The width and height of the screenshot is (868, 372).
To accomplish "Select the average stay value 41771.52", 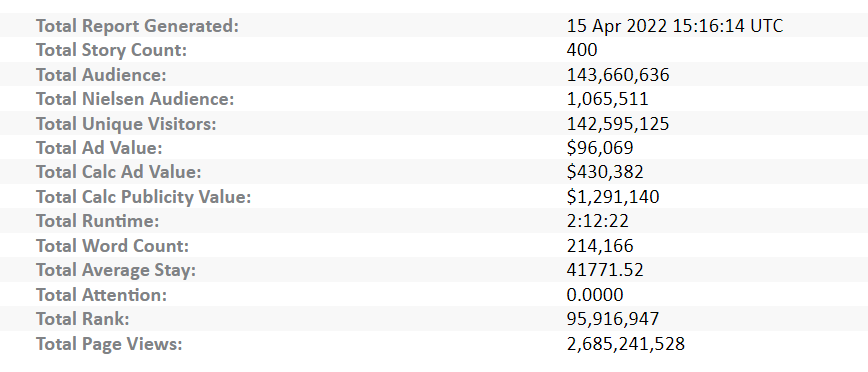I will [x=605, y=270].
